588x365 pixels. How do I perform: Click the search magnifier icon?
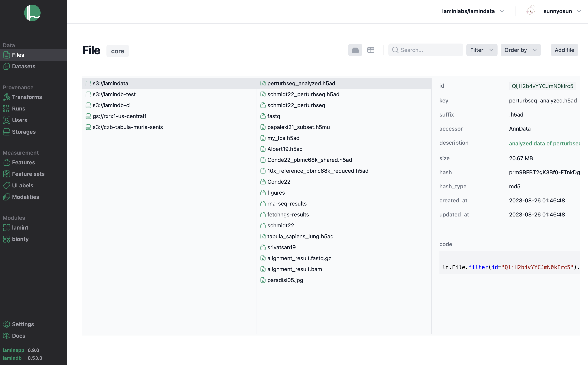coord(395,50)
